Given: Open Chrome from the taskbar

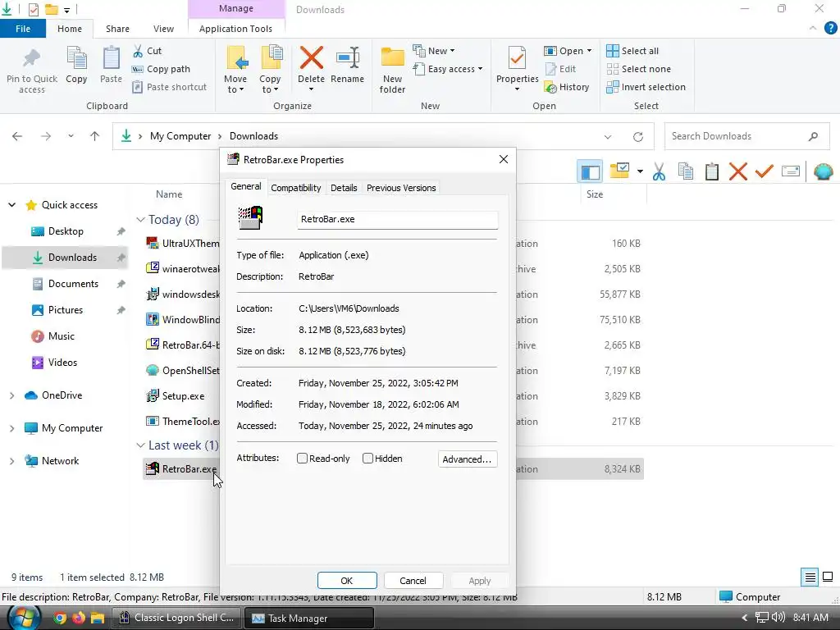Looking at the screenshot, I should [60, 618].
